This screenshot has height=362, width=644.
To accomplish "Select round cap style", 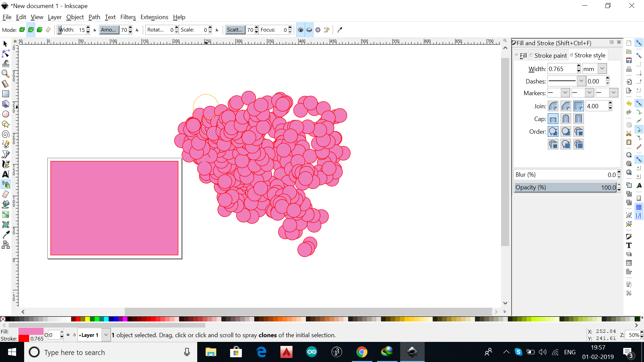I will [566, 119].
